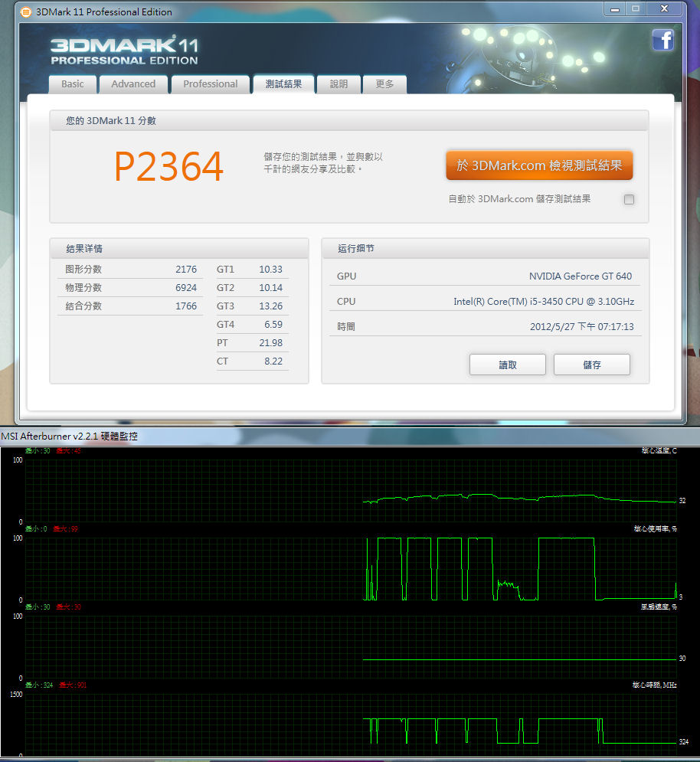700x762 pixels.
Task: Open the 說明 tab
Action: pos(339,84)
